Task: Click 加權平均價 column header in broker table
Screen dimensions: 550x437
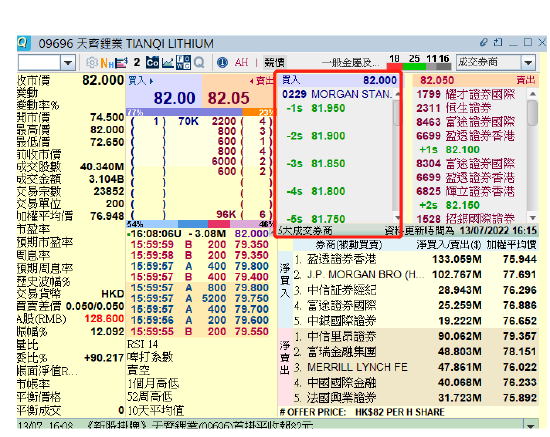Action: 511,245
